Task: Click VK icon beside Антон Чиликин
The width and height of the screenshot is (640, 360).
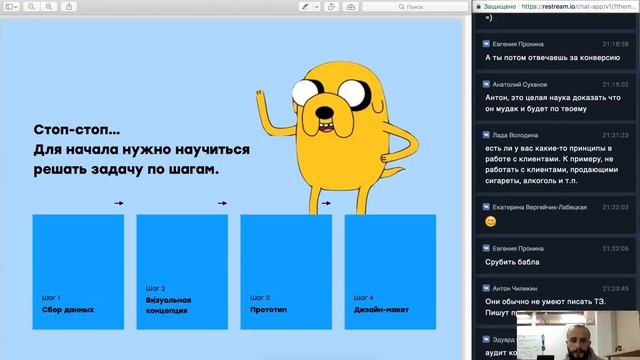Action: coord(486,288)
